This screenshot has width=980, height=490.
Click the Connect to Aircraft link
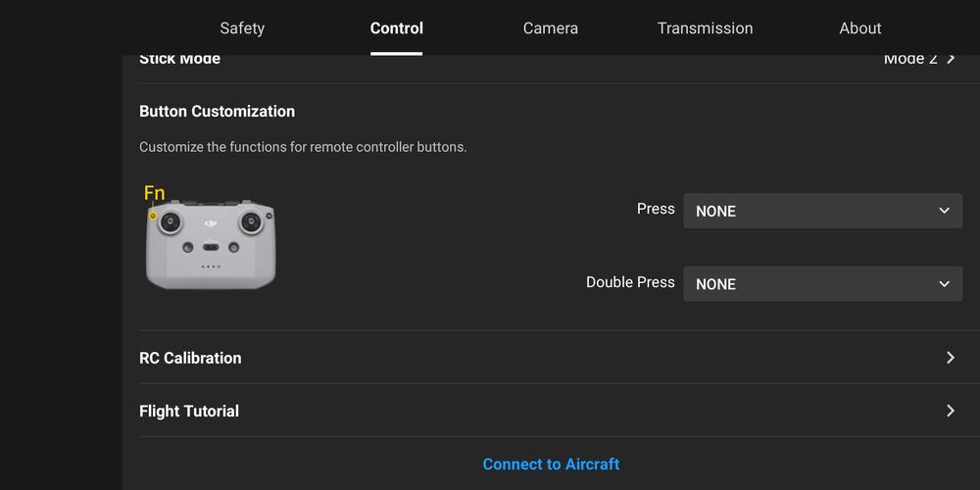pyautogui.click(x=551, y=464)
